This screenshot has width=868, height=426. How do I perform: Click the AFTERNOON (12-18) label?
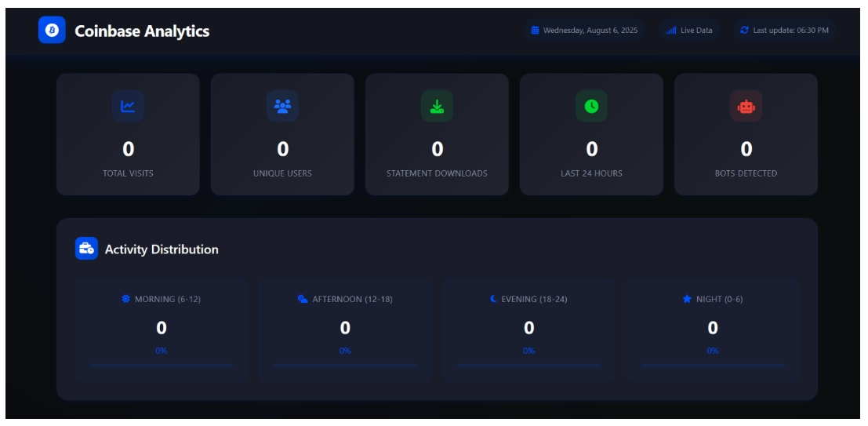click(x=353, y=299)
